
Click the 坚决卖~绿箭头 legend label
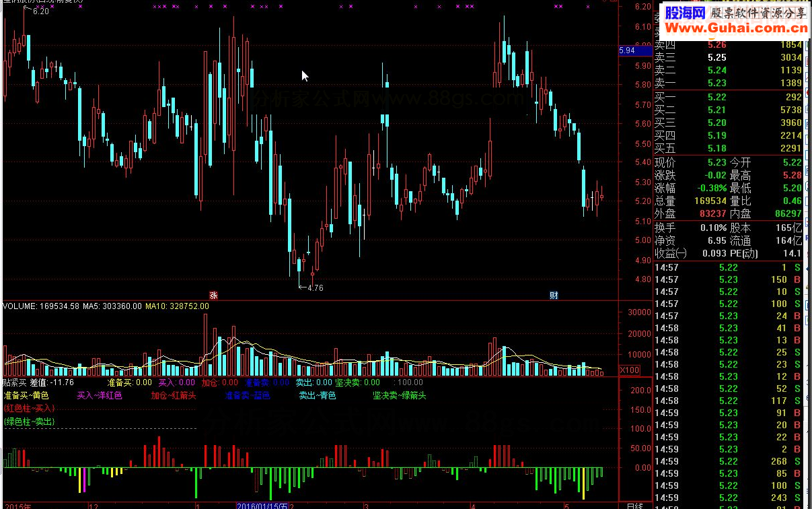400,395
